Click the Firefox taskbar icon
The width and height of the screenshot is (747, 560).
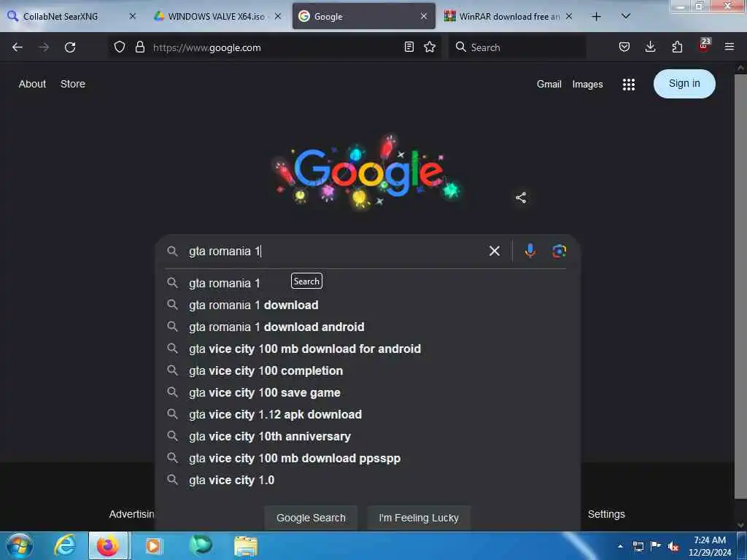(108, 545)
